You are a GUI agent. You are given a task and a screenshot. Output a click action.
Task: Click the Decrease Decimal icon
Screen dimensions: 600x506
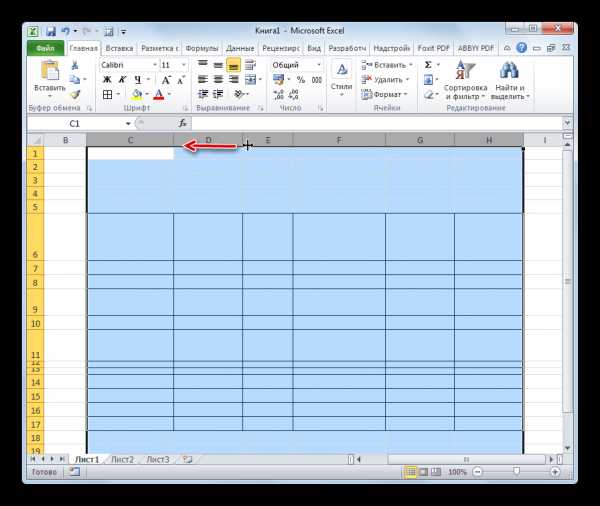pyautogui.click(x=294, y=94)
